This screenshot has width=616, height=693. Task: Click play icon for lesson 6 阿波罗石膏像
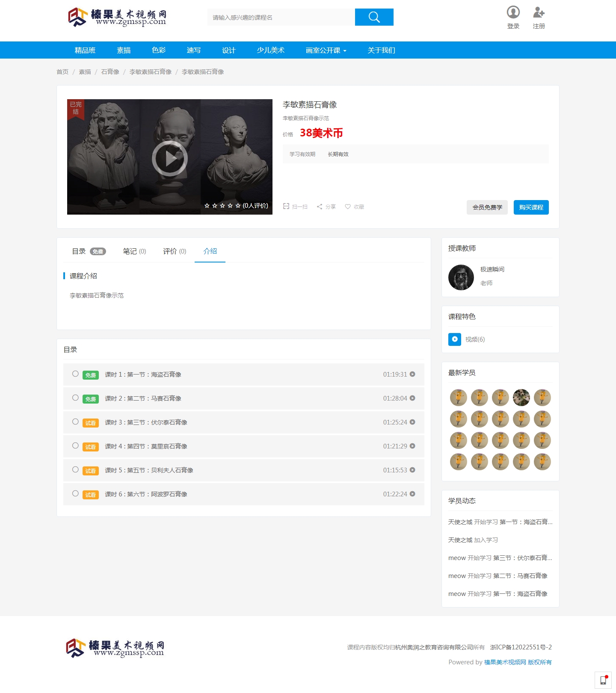[x=412, y=494]
